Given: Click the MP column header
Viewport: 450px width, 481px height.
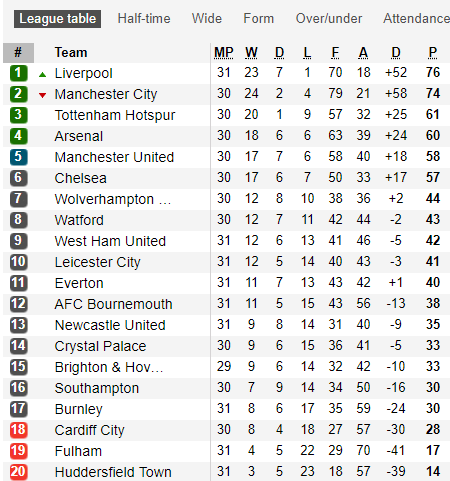Looking at the screenshot, I should [x=224, y=53].
